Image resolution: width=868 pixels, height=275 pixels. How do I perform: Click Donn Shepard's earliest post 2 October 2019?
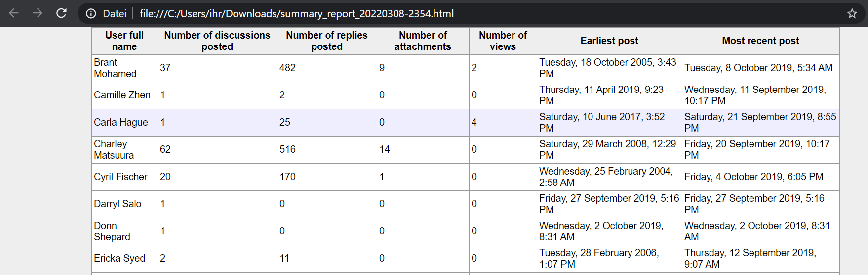pos(601,231)
